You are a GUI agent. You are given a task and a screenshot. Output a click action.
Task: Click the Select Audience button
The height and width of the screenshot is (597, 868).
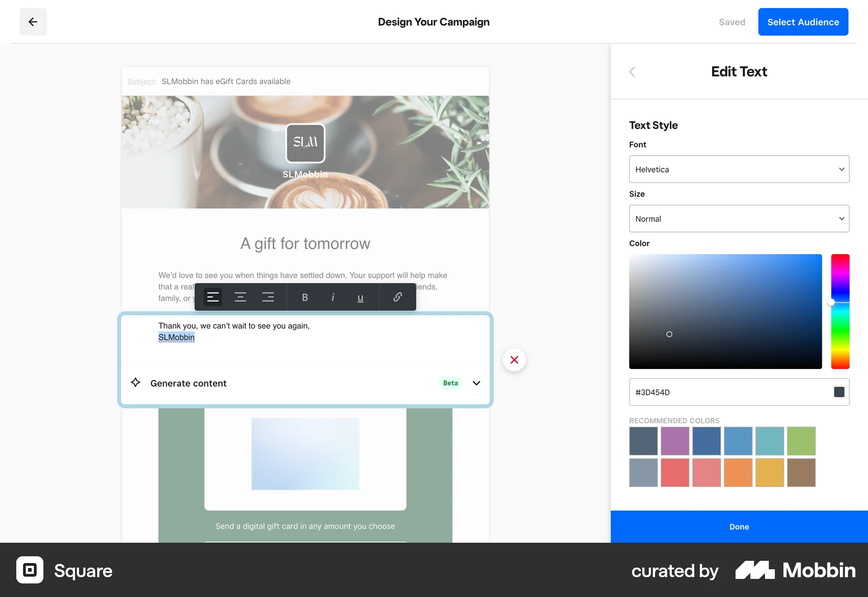(803, 22)
